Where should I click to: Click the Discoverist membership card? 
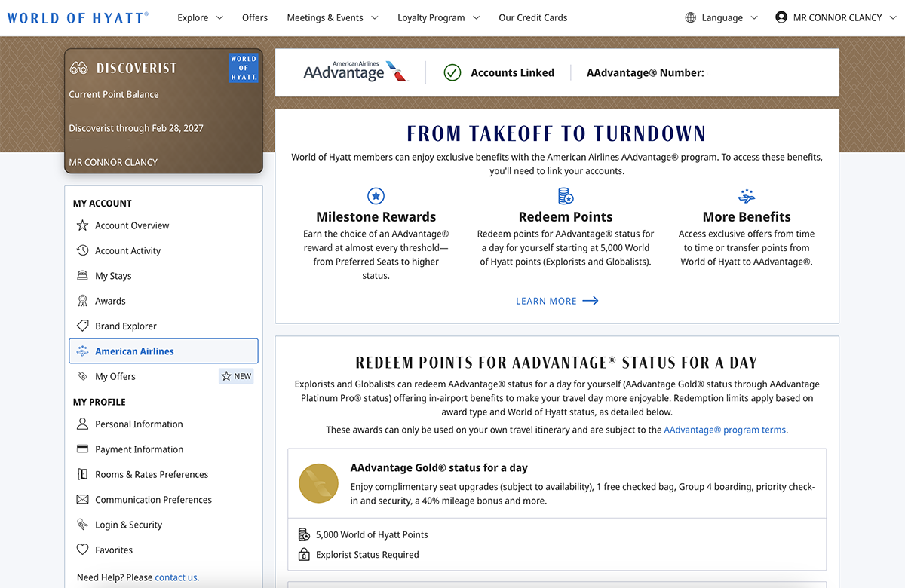click(x=164, y=112)
